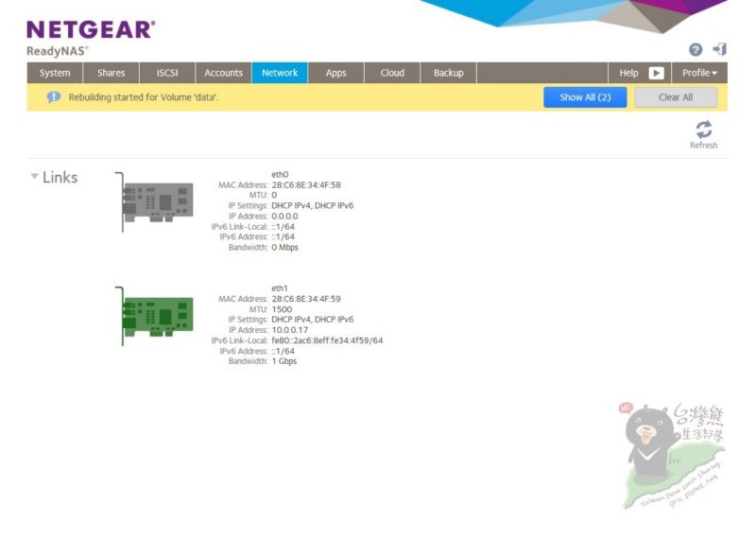Click the Clear All button
This screenshot has width=756, height=540.
(676, 97)
